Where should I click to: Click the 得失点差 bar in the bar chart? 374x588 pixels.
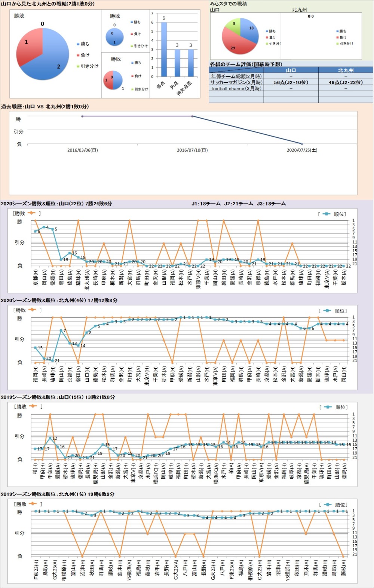pyautogui.click(x=191, y=63)
